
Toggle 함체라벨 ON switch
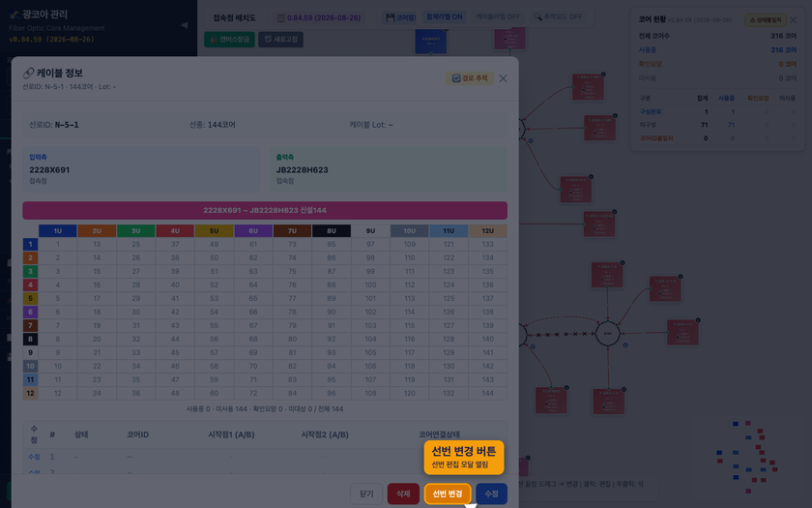click(445, 17)
